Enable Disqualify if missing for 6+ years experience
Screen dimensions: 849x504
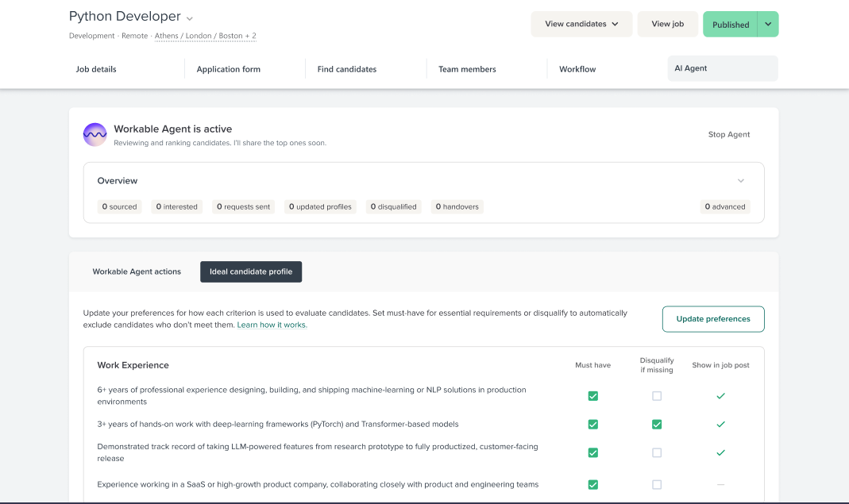(656, 396)
